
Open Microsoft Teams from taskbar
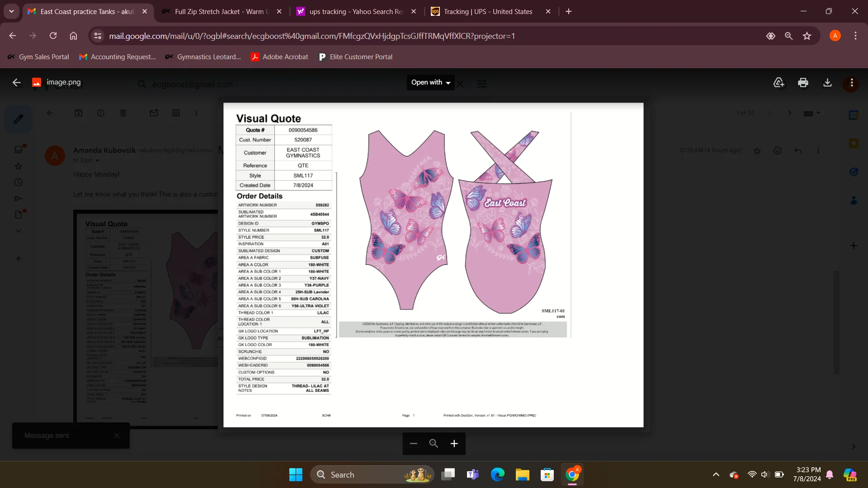coord(473,474)
